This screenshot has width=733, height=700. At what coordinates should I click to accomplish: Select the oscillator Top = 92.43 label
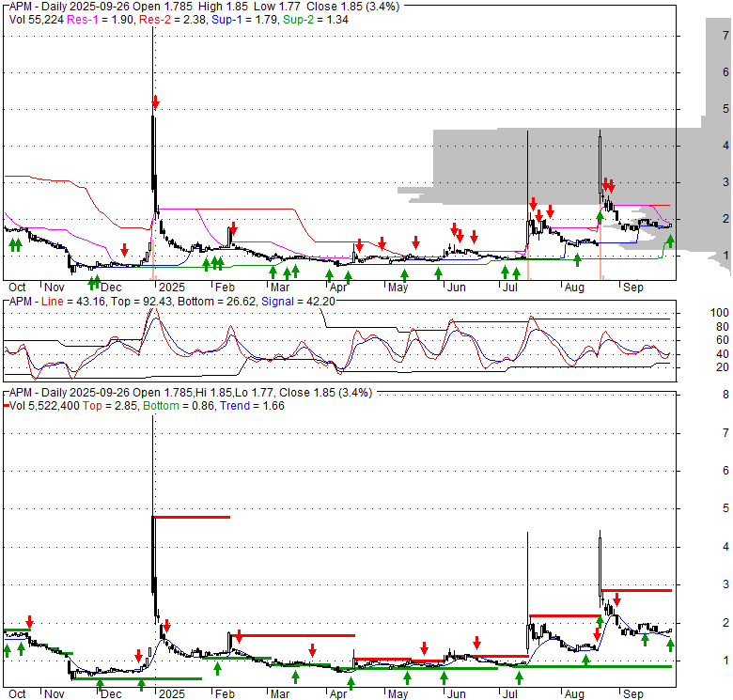142,302
